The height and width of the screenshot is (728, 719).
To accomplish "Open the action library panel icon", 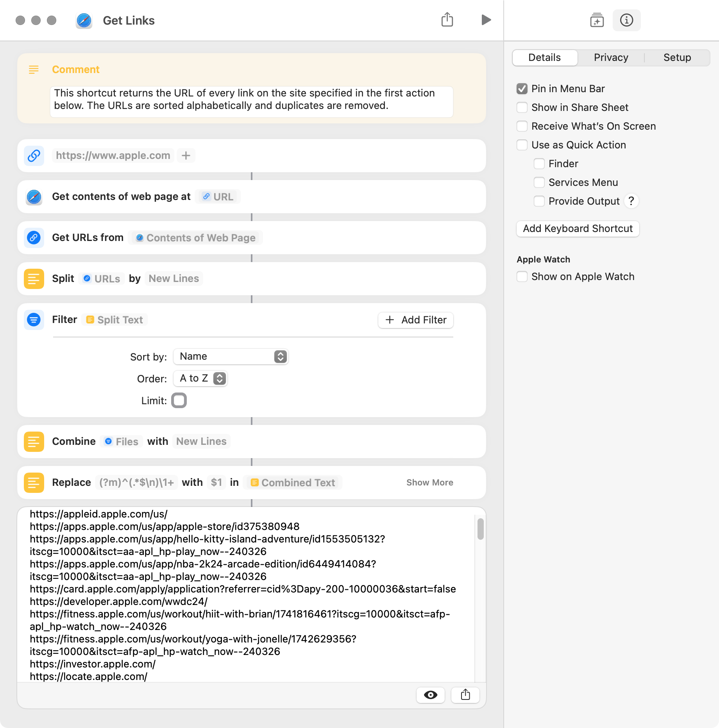I will pos(597,20).
